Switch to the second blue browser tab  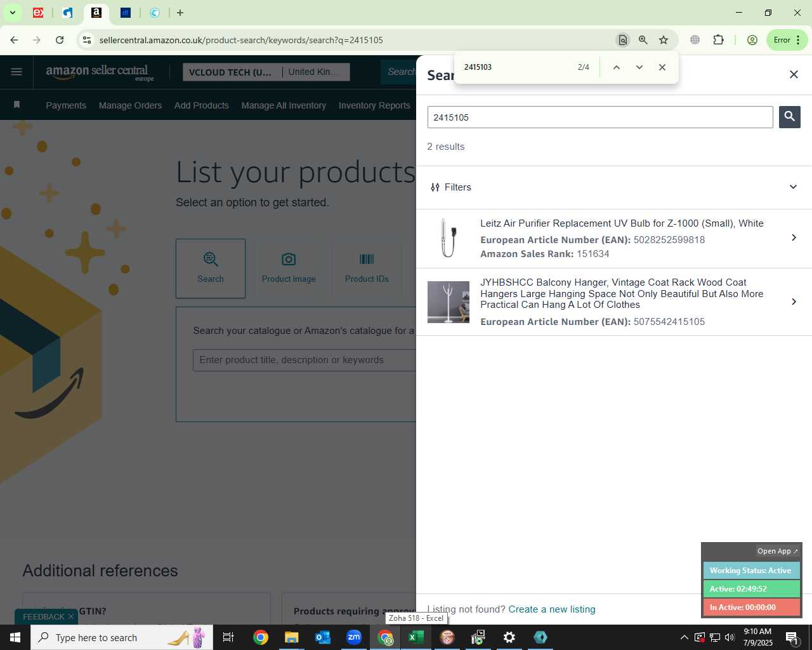67,13
